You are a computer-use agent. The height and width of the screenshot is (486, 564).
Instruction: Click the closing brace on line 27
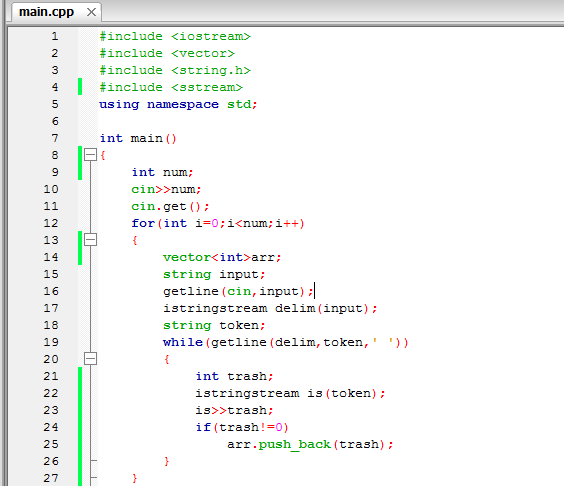click(x=135, y=478)
